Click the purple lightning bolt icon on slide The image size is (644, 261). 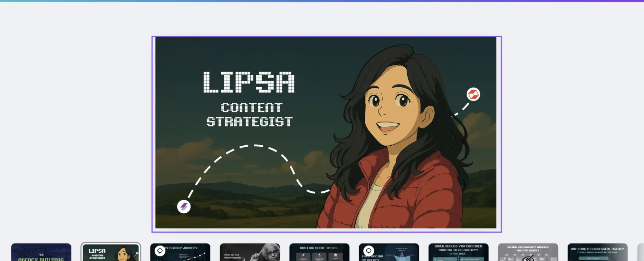coord(184,207)
